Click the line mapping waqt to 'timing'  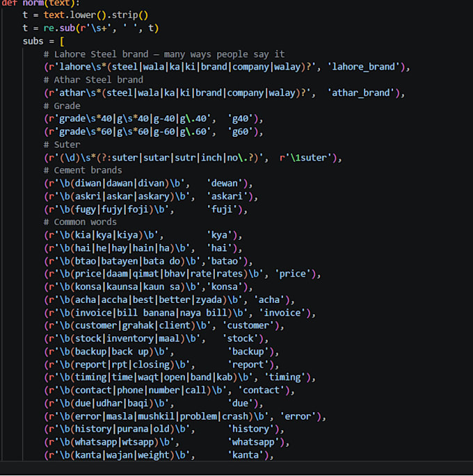tap(180, 377)
